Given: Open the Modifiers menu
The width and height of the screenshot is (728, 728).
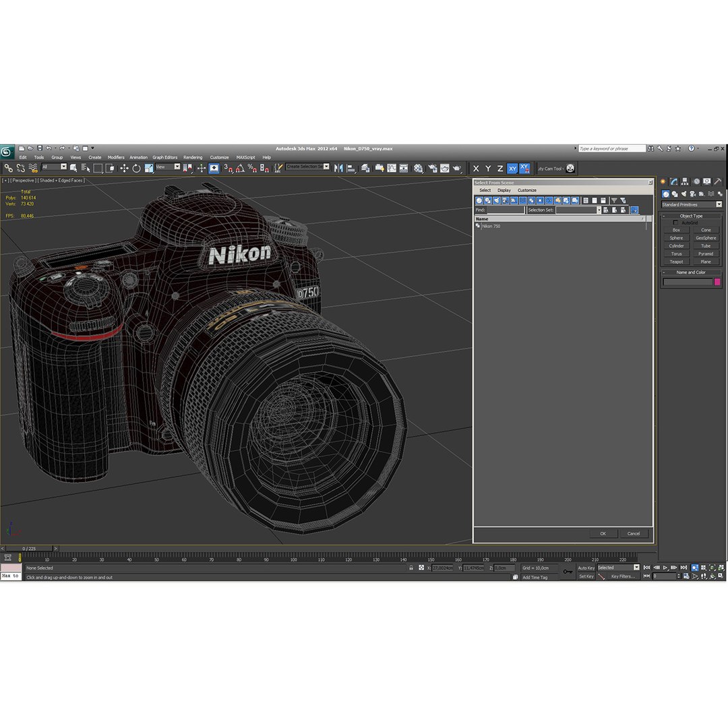Looking at the screenshot, I should [116, 157].
